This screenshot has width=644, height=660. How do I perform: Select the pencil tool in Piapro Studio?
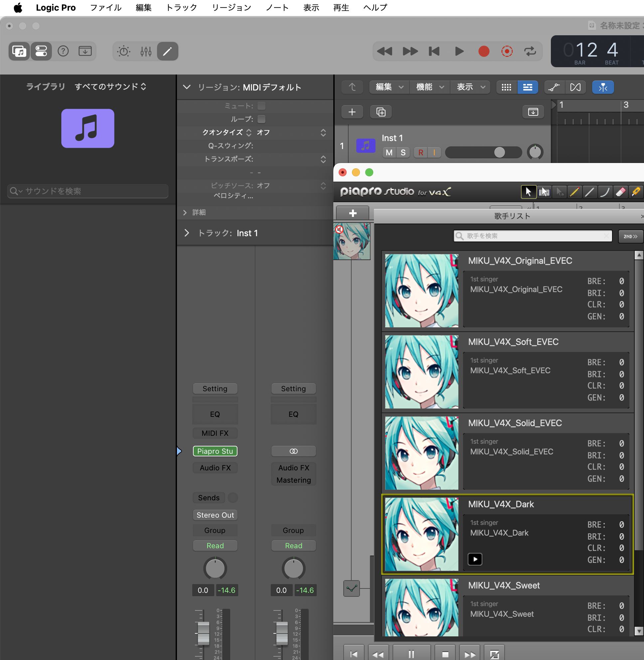point(574,192)
